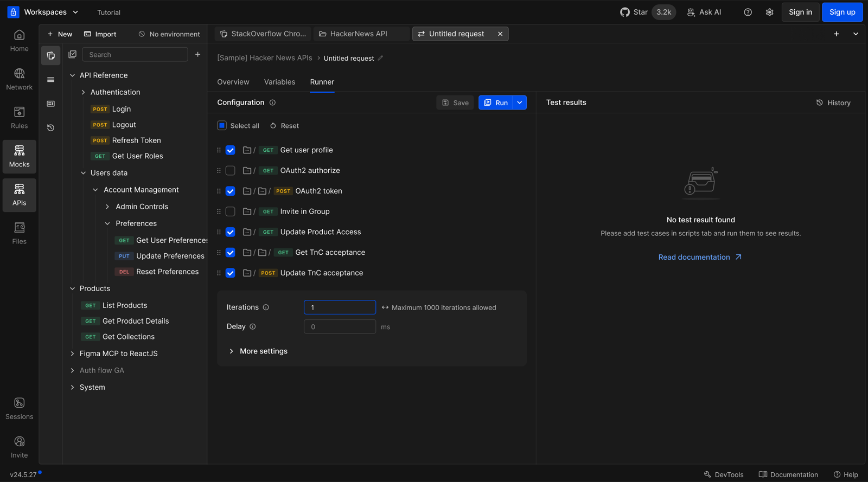Add a new tab with the plus icon
The height and width of the screenshot is (482, 868).
[837, 34]
